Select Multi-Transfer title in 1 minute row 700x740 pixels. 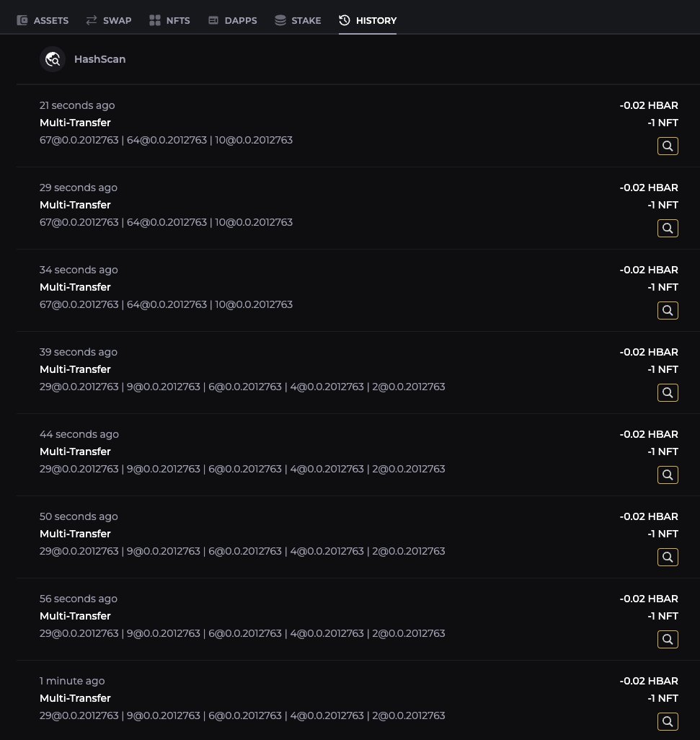click(75, 698)
